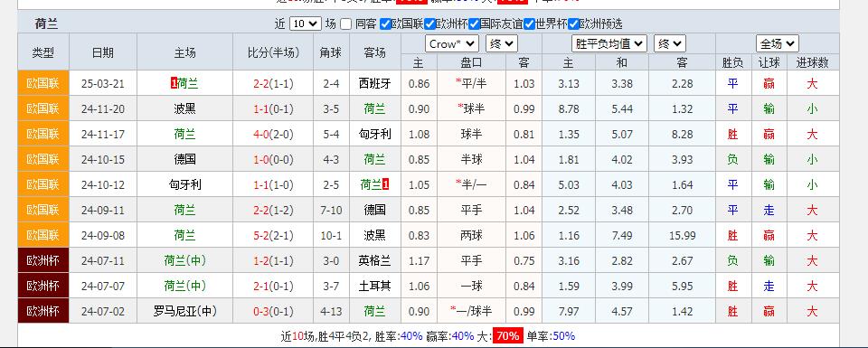Screen dimensions: 868x348
Task: Click the 盘口 column header
Action: [471, 62]
